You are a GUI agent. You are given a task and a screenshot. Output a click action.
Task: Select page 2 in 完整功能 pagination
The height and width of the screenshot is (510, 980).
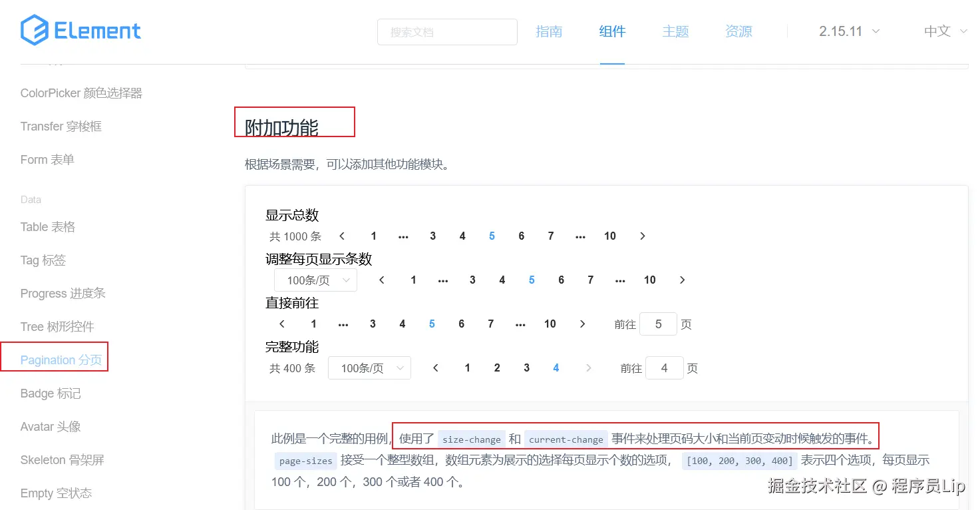click(497, 368)
